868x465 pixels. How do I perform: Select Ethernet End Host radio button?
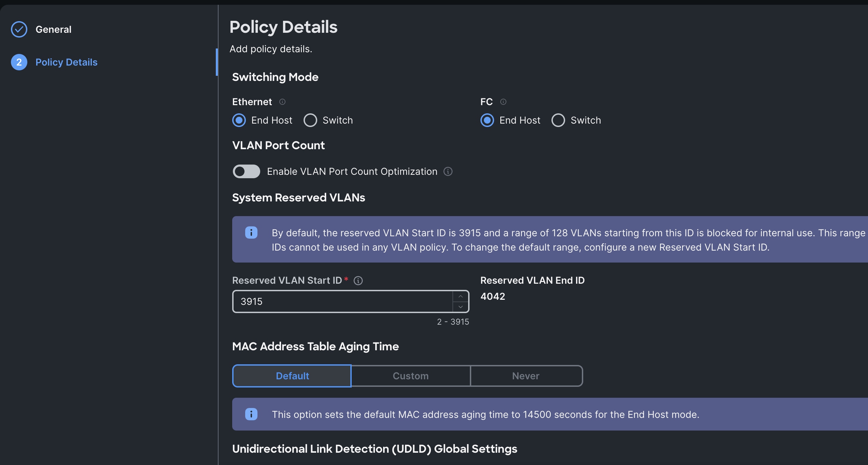coord(239,120)
